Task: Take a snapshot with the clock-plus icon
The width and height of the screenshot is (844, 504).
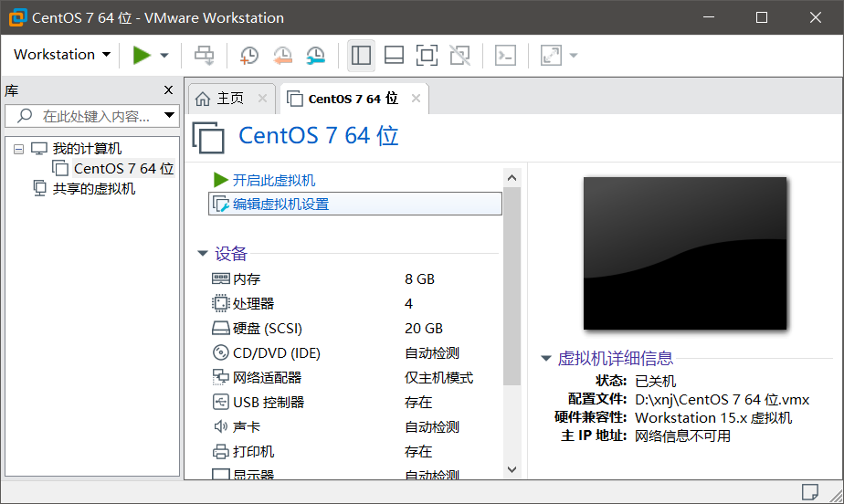Action: (248, 55)
